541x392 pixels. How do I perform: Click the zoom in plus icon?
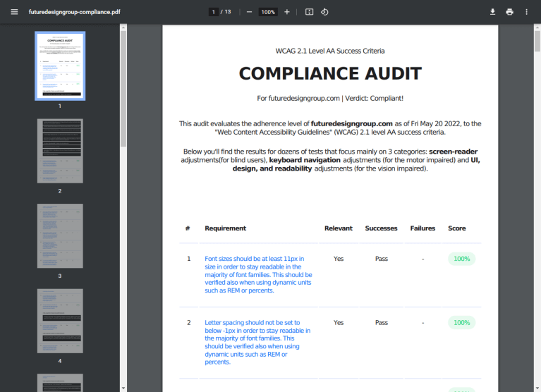286,12
